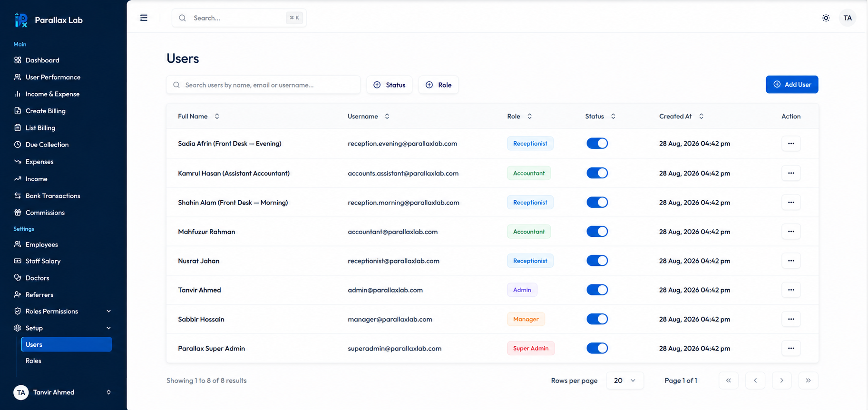Open the Tanvir Ahmed account switcher in the sidebar
The width and height of the screenshot is (868, 410).
tap(63, 392)
